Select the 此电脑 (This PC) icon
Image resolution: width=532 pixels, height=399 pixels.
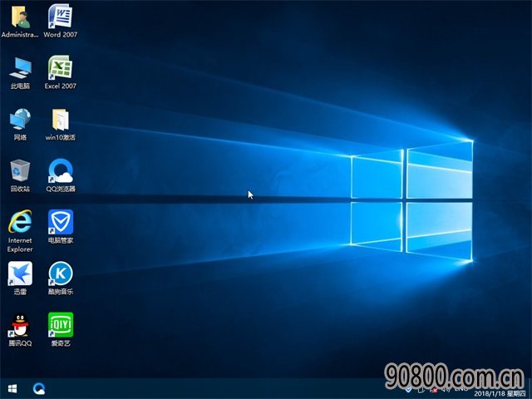point(20,73)
